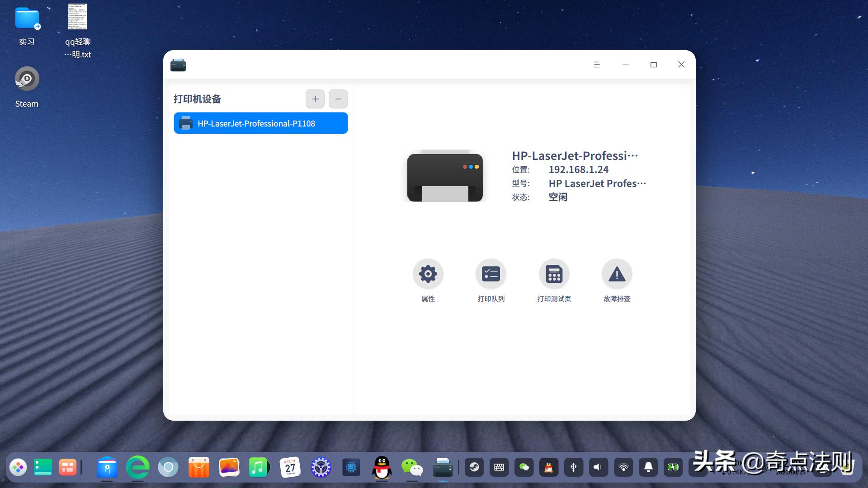Launch WeChat from the dock
Screen dimensions: 868x488
pyautogui.click(x=413, y=468)
